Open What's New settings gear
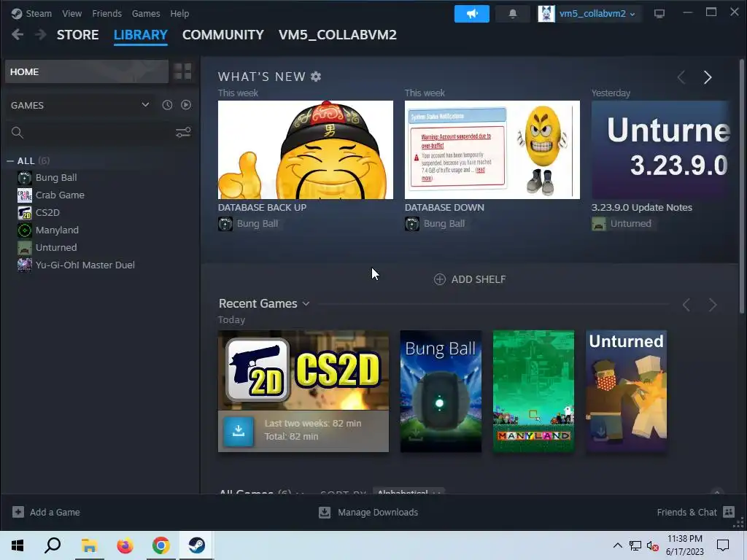This screenshot has width=747, height=560. tap(316, 76)
